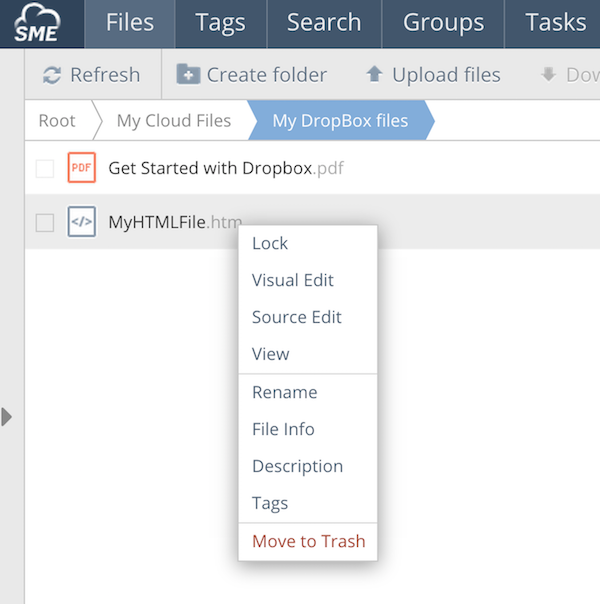Viewport: 600px width, 604px height.
Task: Tick checkbox for Get Started with Dropbox.pdf
Action: [45, 169]
